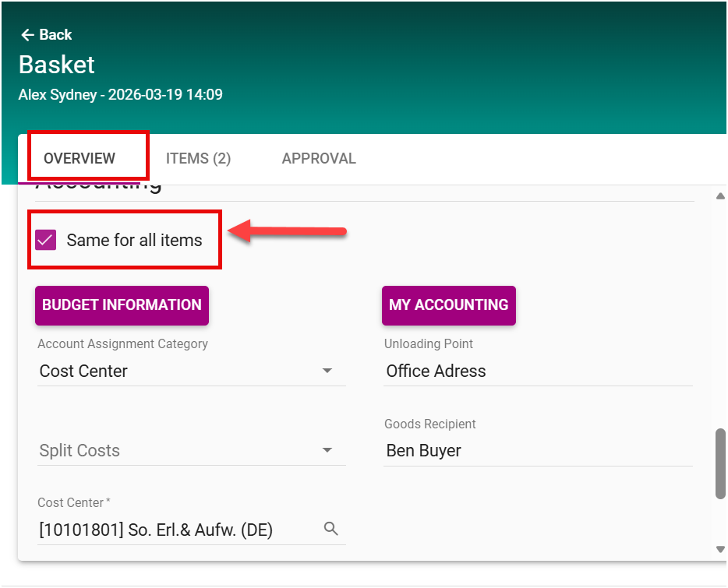
Task: Uncheck the Same for all items checkbox
Action: pyautogui.click(x=46, y=240)
